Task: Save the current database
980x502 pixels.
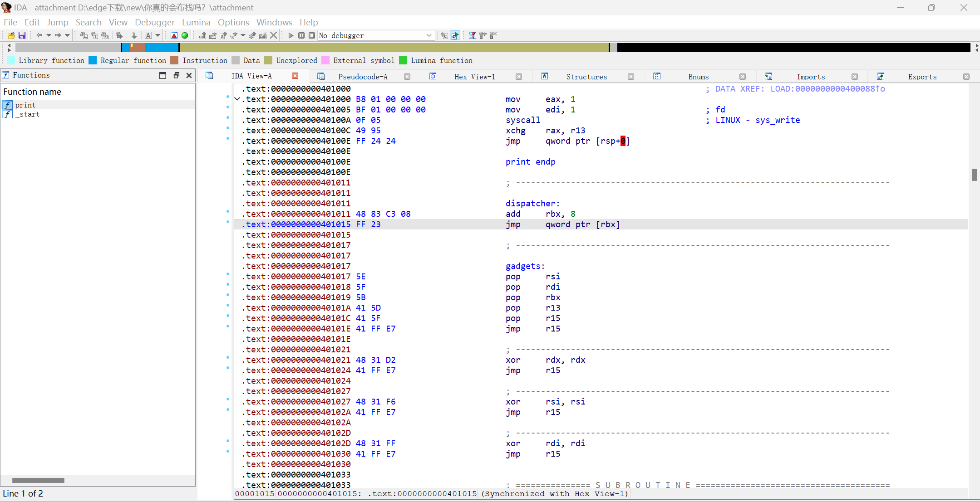Action: 22,35
